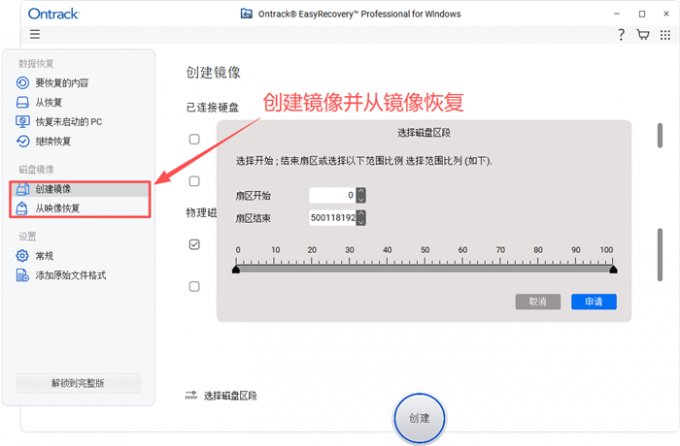Increase the 扇区结束 value with up arrow
The height and width of the screenshot is (446, 680).
361,214
